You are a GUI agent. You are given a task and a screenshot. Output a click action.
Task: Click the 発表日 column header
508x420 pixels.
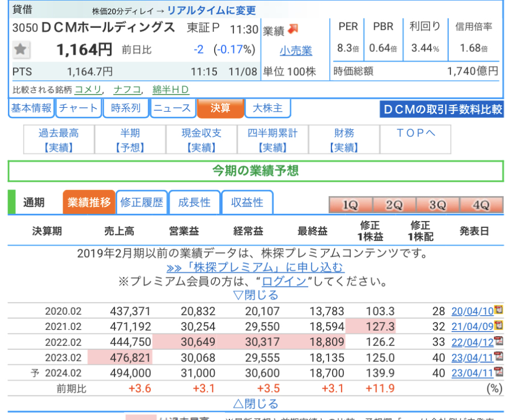point(474,231)
